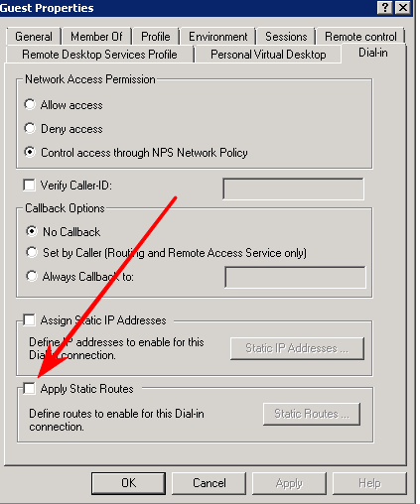Viewport: 420px width, 504px height.
Task: Focus the Verify Caller-ID text field
Action: tap(294, 189)
